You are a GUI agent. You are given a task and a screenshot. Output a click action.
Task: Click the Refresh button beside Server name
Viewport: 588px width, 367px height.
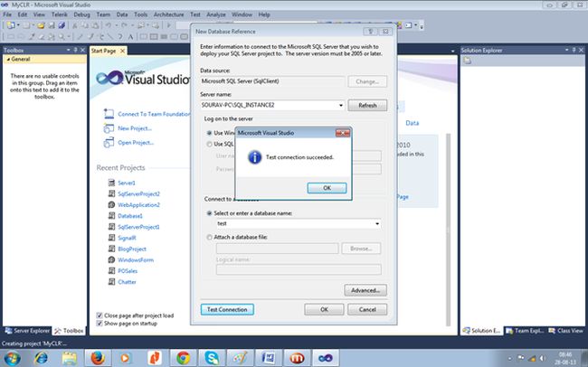coord(367,106)
